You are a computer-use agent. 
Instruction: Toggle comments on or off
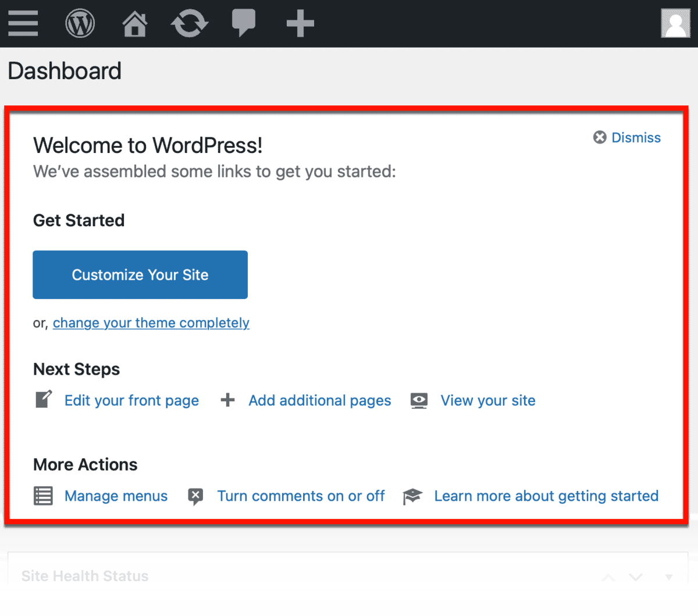pyautogui.click(x=301, y=496)
